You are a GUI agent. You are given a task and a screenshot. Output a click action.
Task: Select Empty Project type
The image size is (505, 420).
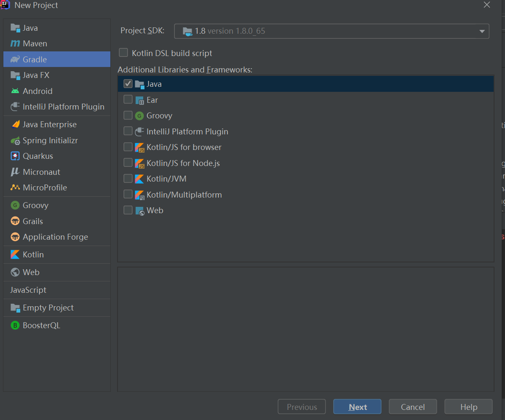(x=57, y=308)
